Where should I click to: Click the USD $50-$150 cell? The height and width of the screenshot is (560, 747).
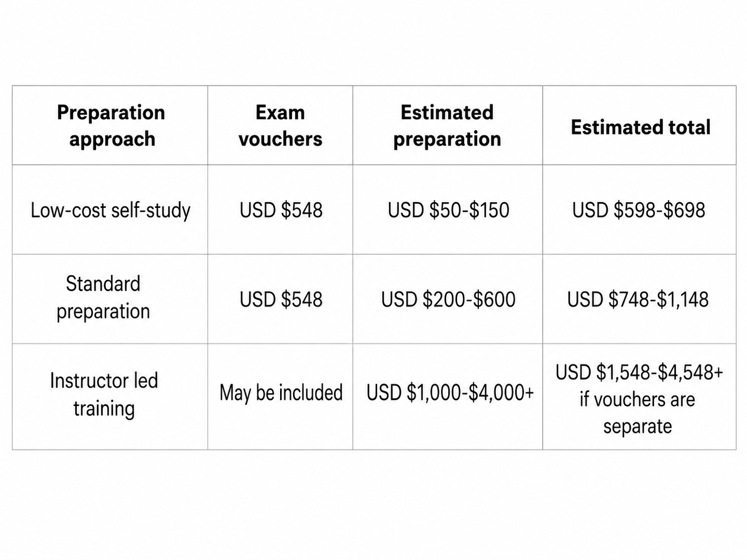(x=447, y=210)
